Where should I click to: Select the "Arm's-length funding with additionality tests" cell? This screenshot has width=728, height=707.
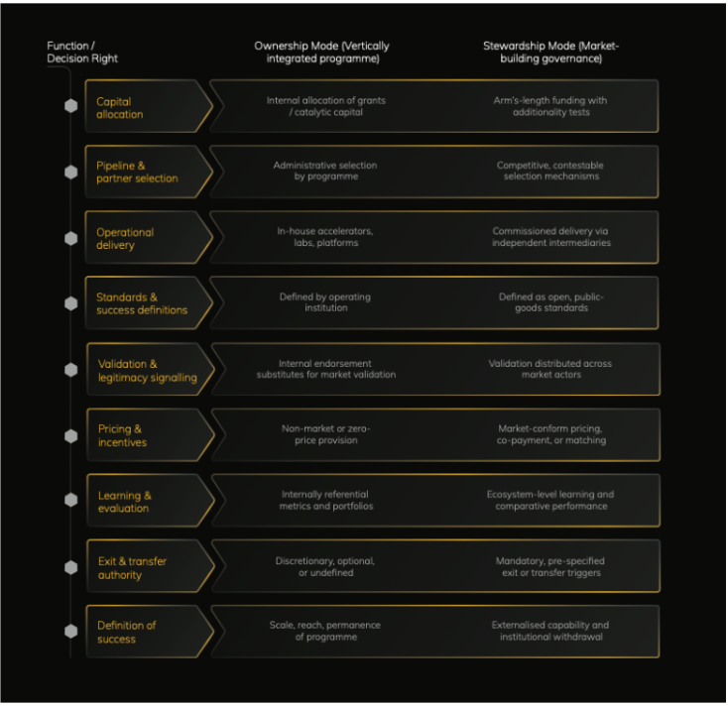(550, 106)
